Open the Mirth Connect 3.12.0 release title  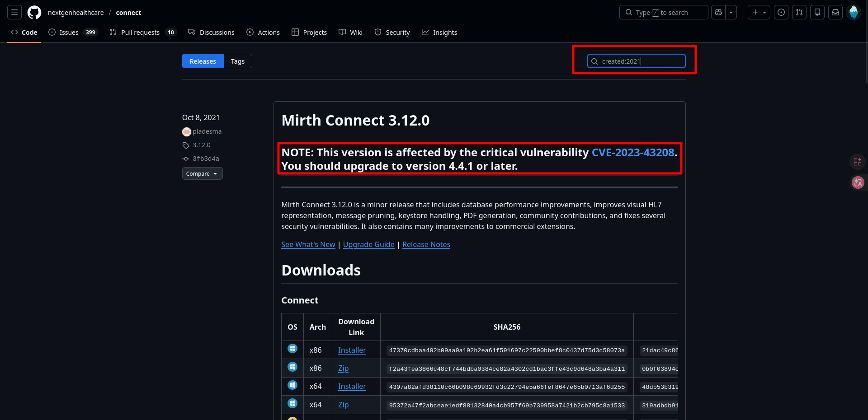[355, 121]
